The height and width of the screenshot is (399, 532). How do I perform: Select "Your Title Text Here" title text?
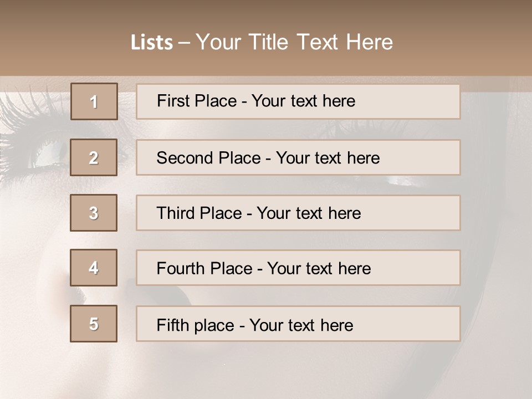(x=294, y=42)
